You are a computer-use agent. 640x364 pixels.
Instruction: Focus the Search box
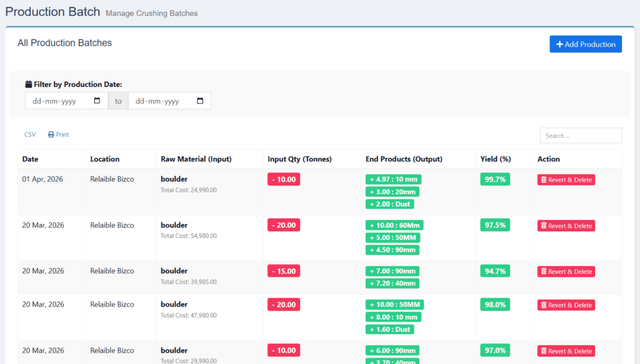[581, 135]
